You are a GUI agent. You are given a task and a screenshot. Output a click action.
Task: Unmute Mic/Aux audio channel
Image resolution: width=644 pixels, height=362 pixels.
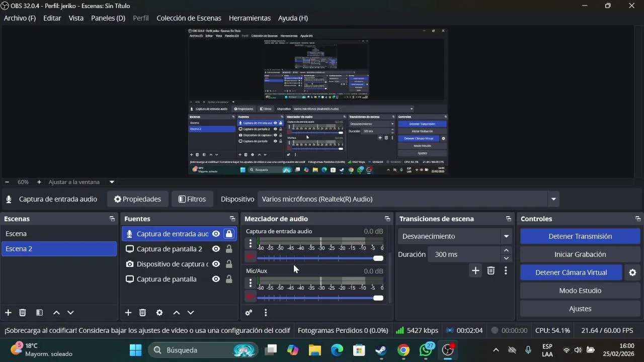pyautogui.click(x=250, y=297)
